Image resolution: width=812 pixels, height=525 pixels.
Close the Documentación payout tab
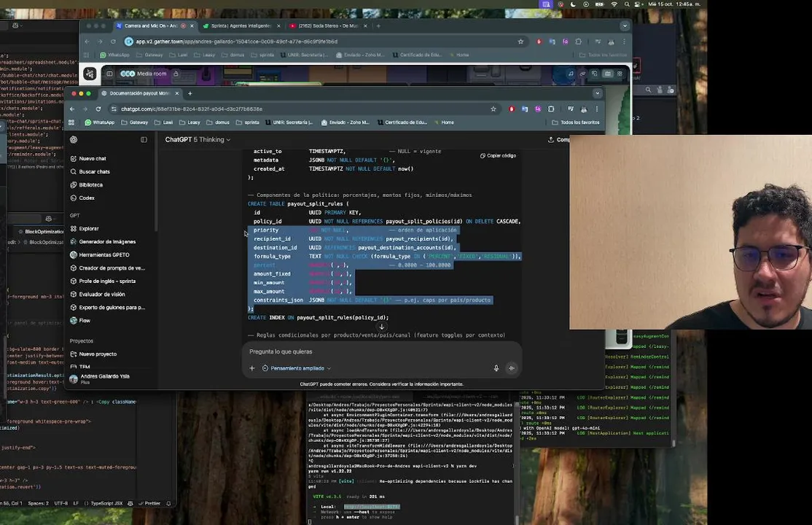point(177,93)
